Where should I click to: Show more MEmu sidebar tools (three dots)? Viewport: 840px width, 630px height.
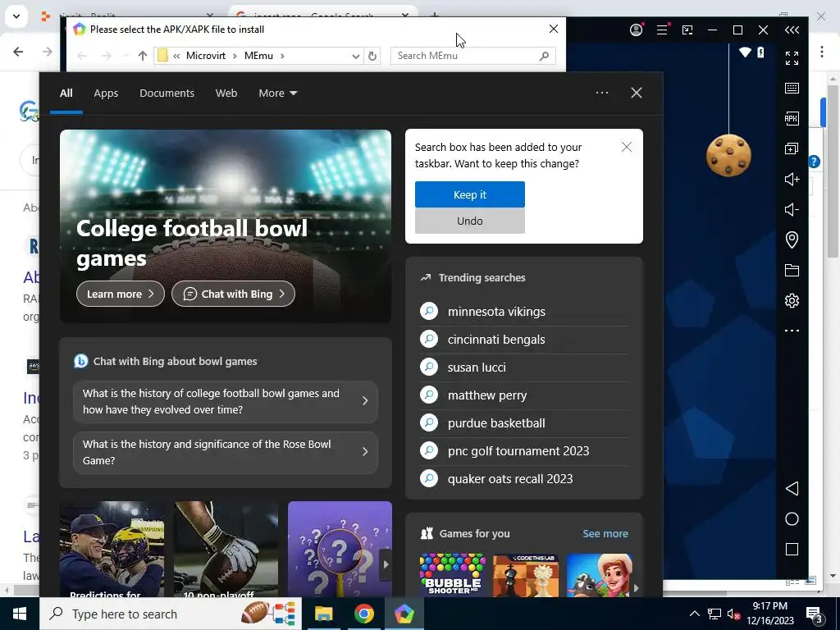click(x=792, y=331)
